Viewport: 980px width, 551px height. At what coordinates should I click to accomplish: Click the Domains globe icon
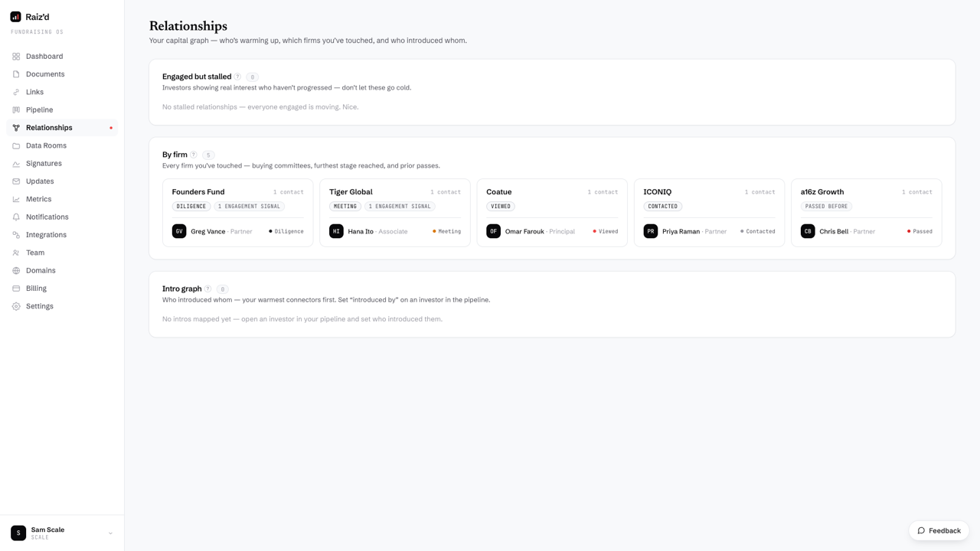(x=16, y=271)
